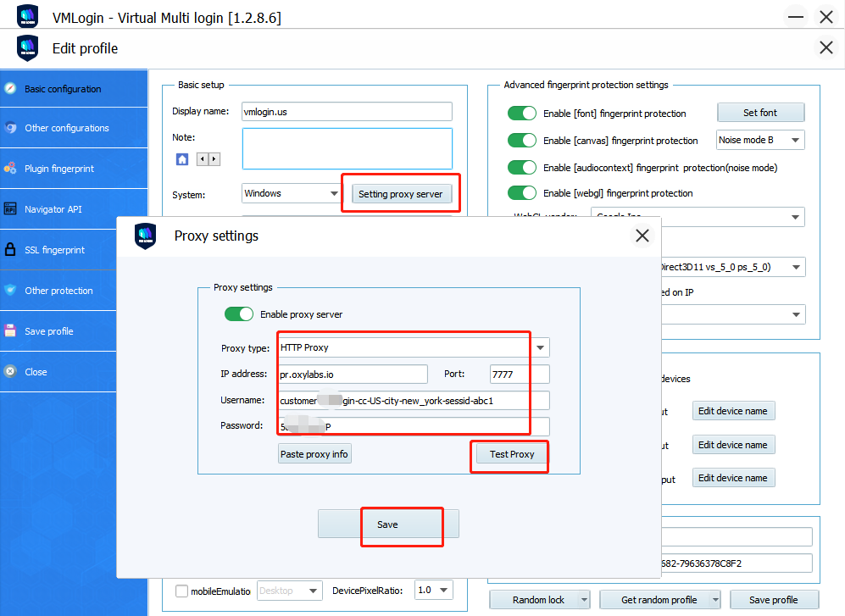The width and height of the screenshot is (845, 616).
Task: Click the Save profile floppy icon
Action: point(10,330)
